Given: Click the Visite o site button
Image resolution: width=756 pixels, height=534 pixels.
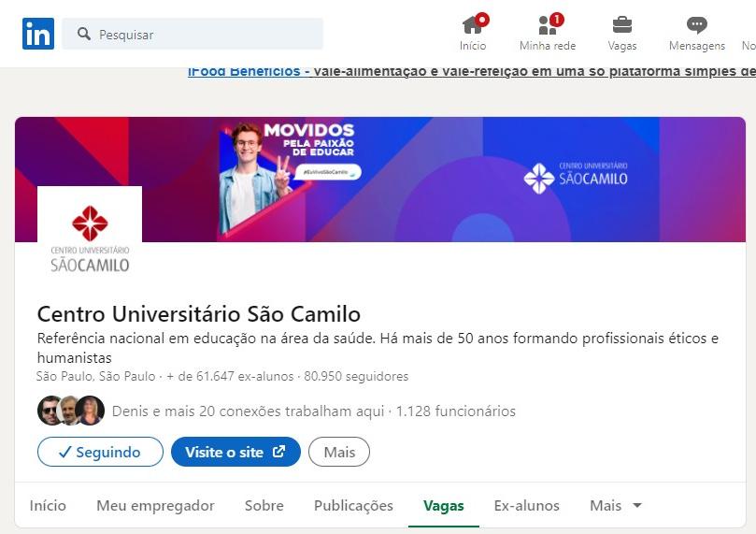Looking at the screenshot, I should point(235,452).
